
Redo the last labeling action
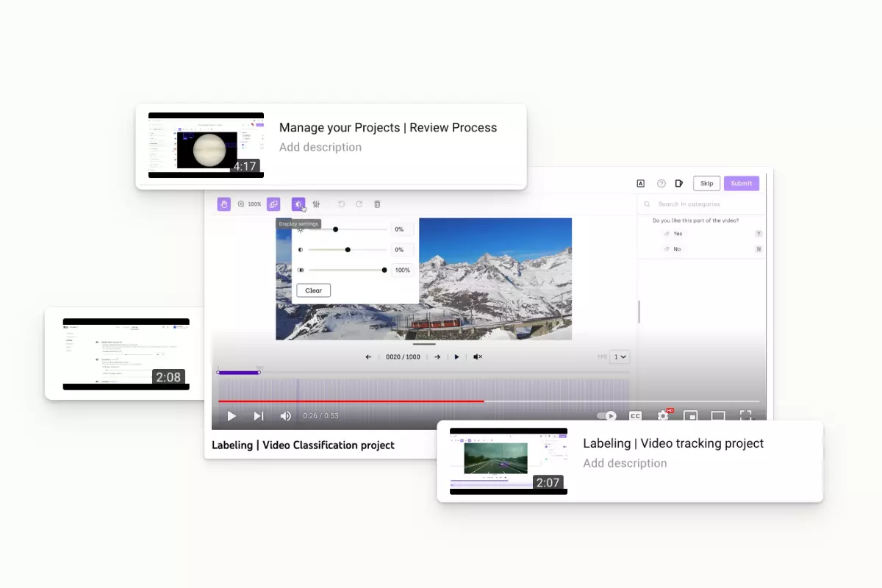[x=359, y=204]
